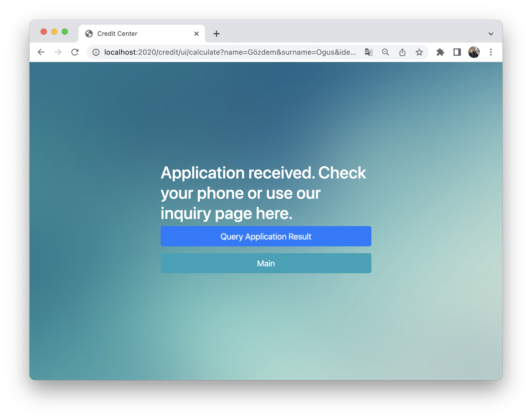Open the Extensions puzzle icon
532x419 pixels.
point(440,52)
